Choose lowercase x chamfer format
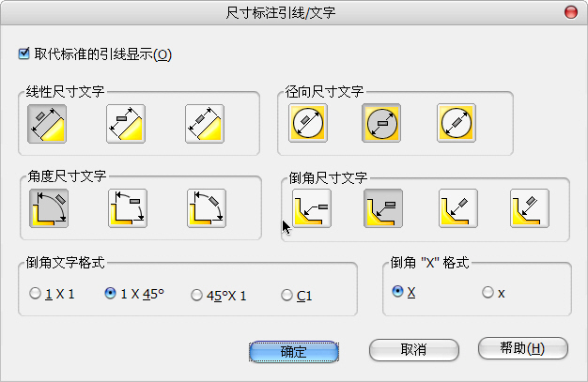588x382 pixels. (x=487, y=292)
